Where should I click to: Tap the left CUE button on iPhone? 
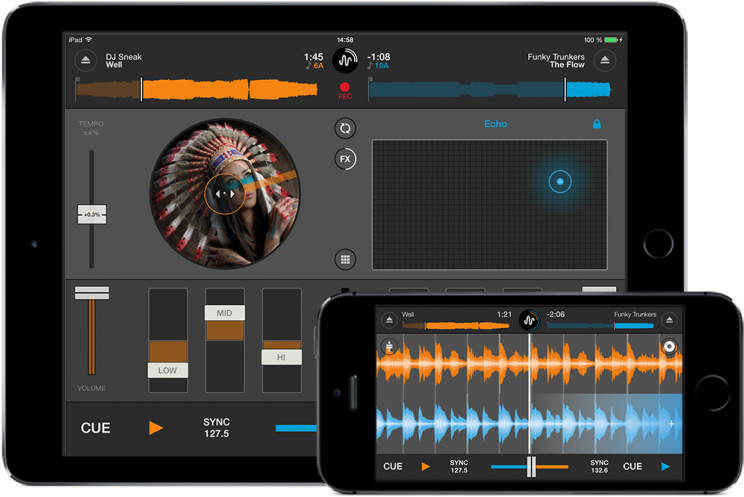[393, 467]
